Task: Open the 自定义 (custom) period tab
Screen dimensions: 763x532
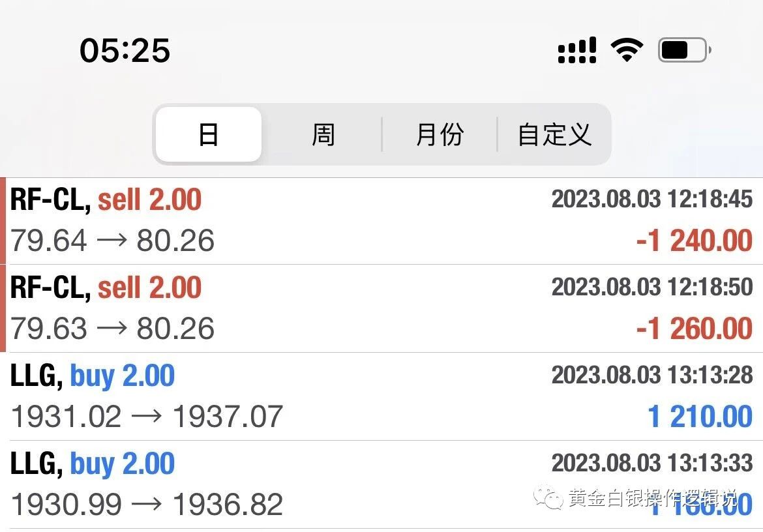Action: (x=554, y=134)
